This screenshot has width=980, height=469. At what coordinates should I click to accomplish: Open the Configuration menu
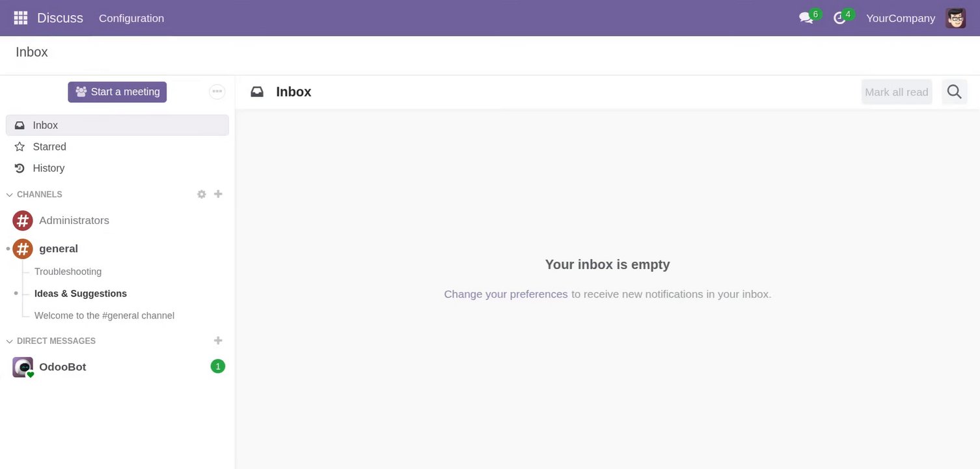[131, 18]
